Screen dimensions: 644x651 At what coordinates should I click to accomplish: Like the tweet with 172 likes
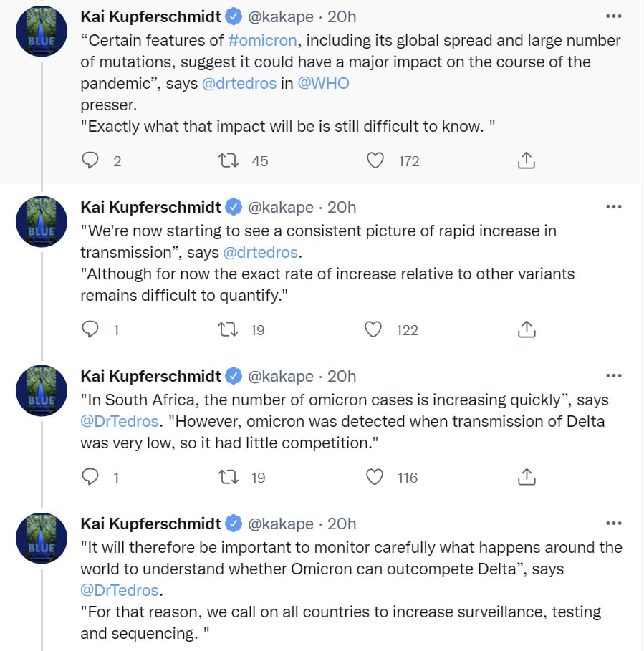pyautogui.click(x=375, y=160)
